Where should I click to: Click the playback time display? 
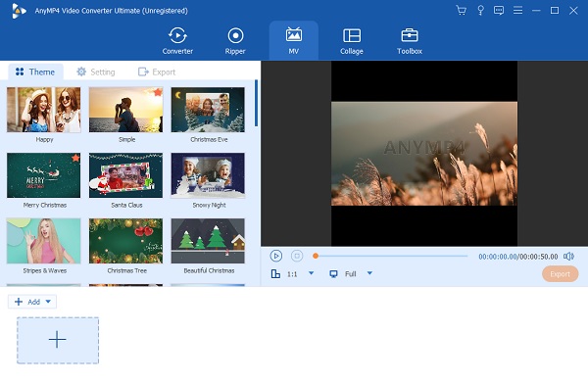pyautogui.click(x=517, y=257)
